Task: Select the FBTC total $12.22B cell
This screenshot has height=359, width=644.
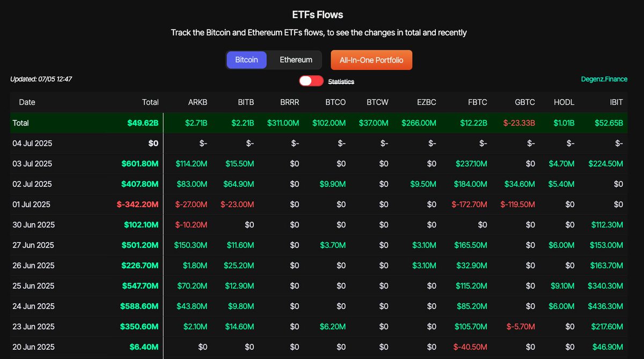Action: (473, 123)
